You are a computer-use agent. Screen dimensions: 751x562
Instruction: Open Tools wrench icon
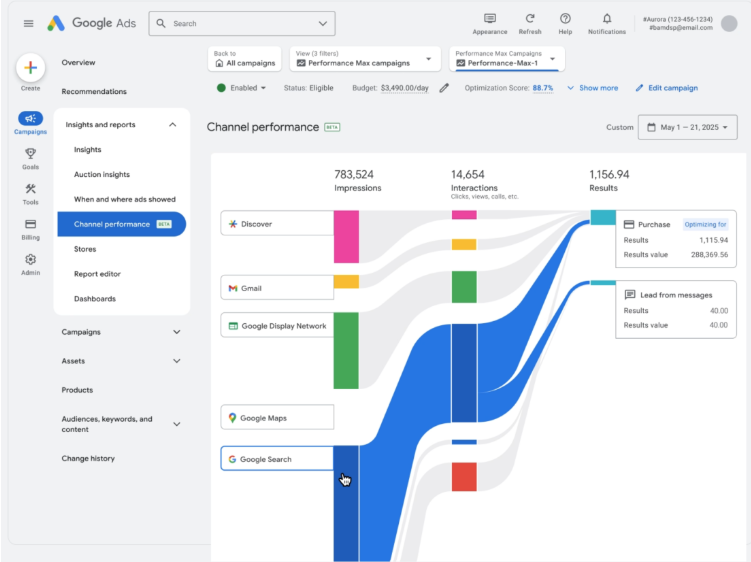30,189
